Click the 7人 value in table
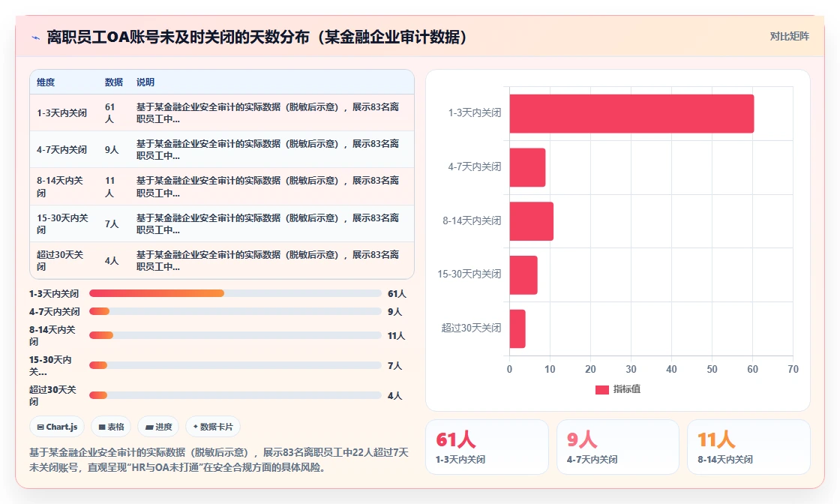 [x=112, y=224]
